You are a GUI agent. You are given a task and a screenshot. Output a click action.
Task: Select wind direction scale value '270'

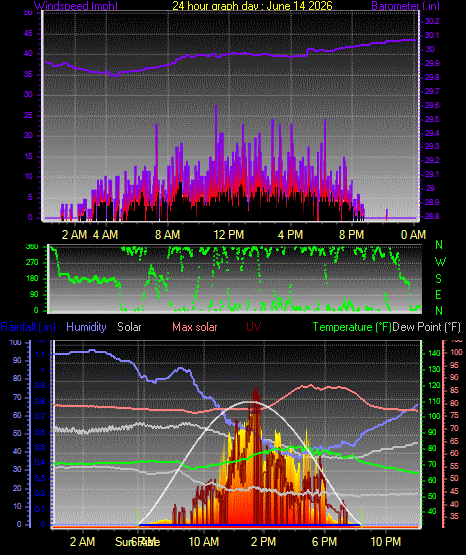[x=32, y=263]
